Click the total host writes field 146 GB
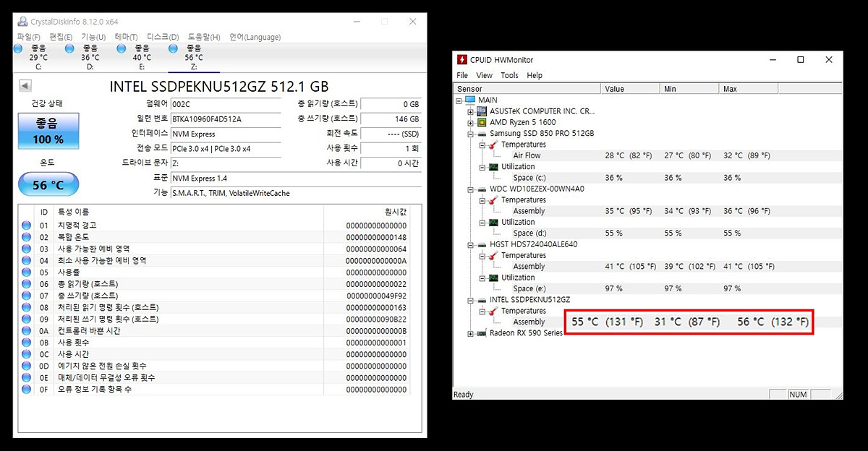The height and width of the screenshot is (451, 868). [391, 119]
